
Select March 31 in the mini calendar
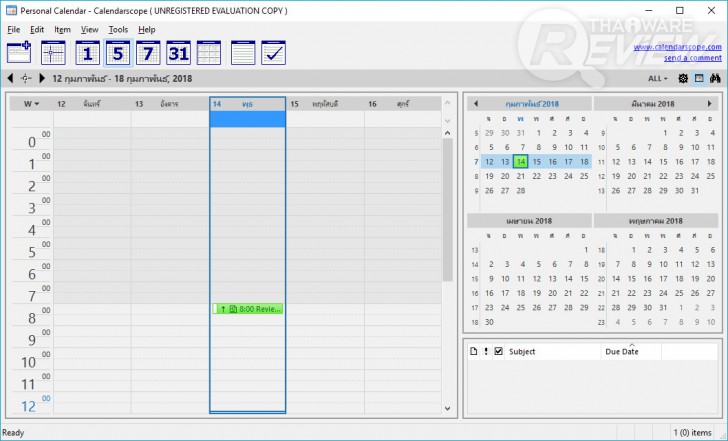(695, 191)
